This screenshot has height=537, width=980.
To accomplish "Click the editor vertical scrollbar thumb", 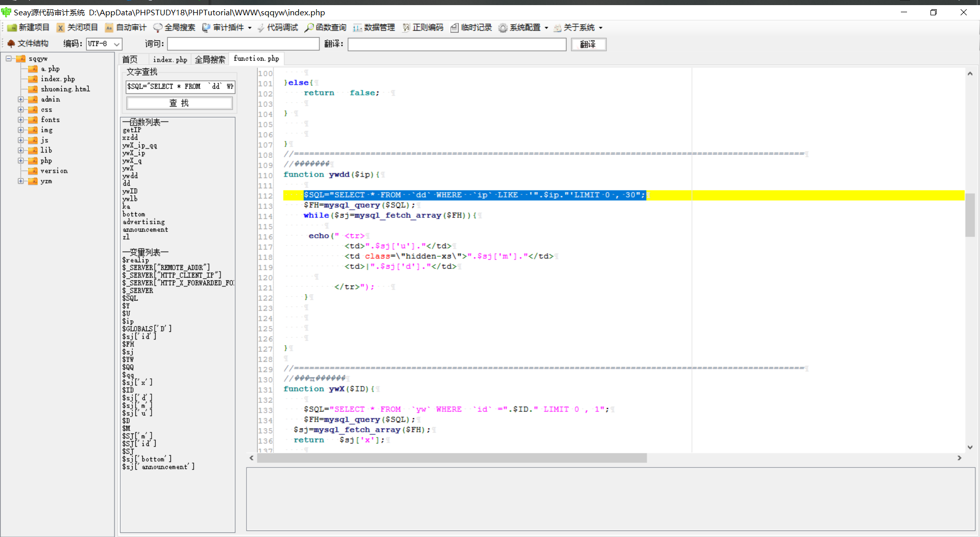I will pyautogui.click(x=970, y=215).
